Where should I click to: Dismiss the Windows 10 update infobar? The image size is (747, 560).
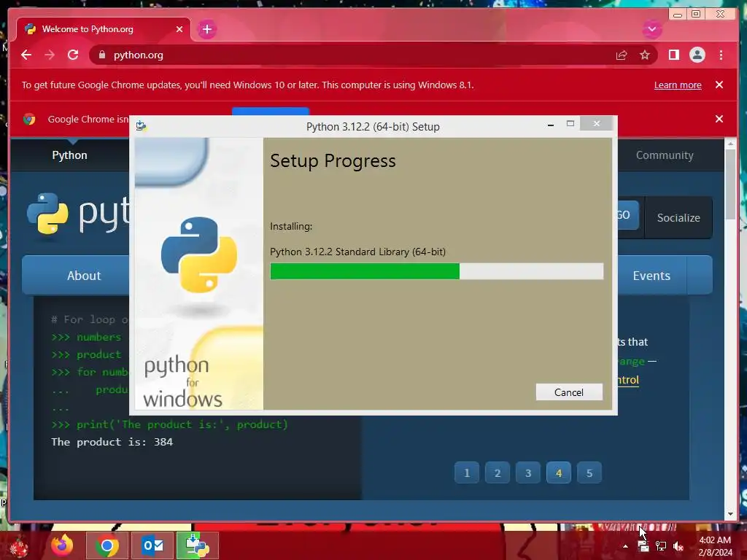719,85
